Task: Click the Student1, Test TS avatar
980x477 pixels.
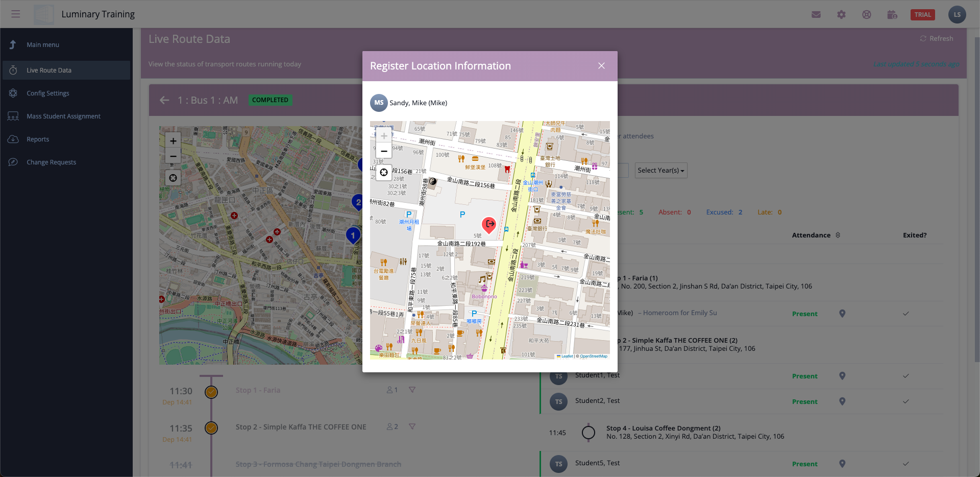Action: tap(558, 376)
